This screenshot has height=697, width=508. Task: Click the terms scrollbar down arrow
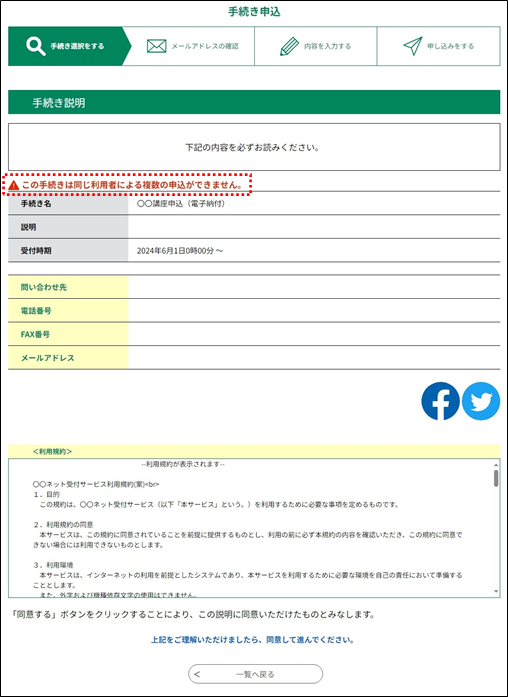pos(496,592)
